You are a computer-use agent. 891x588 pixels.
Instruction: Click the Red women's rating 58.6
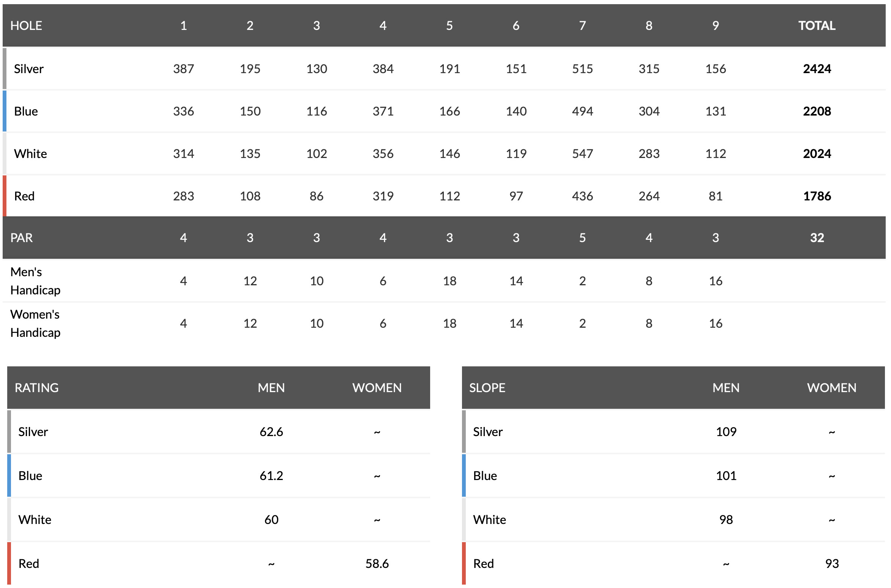click(377, 564)
